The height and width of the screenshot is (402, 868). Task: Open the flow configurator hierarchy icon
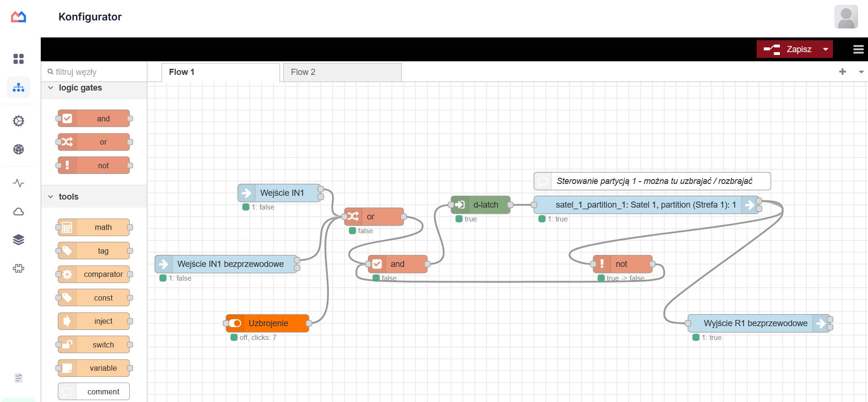pos(18,87)
